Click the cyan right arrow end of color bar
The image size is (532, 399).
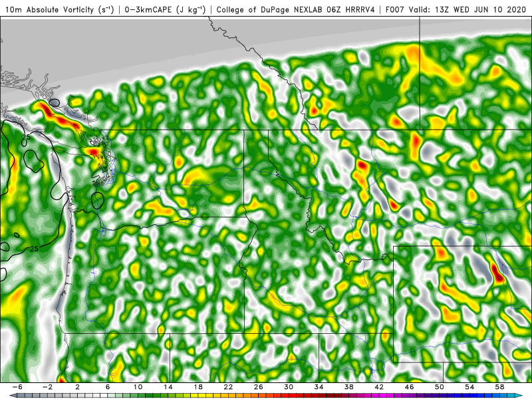[x=520, y=396]
